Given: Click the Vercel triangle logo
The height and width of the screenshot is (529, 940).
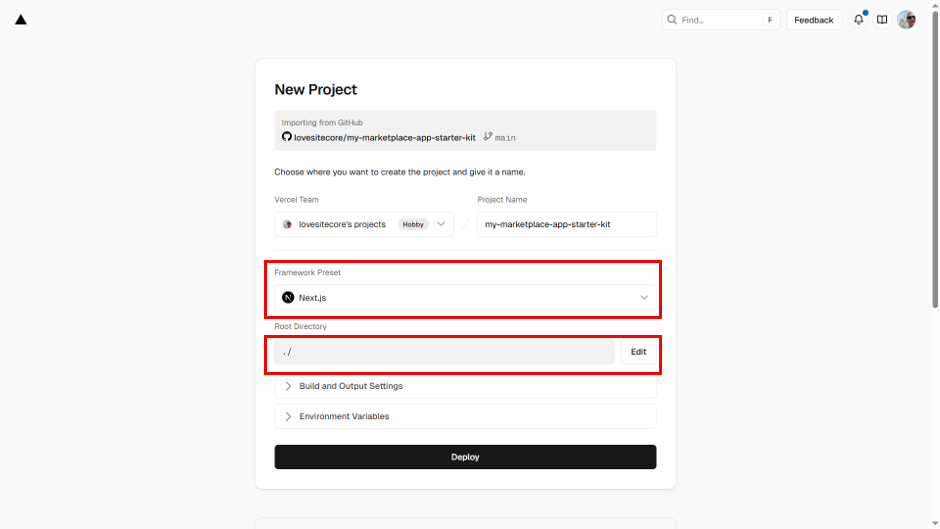Looking at the screenshot, I should point(21,19).
